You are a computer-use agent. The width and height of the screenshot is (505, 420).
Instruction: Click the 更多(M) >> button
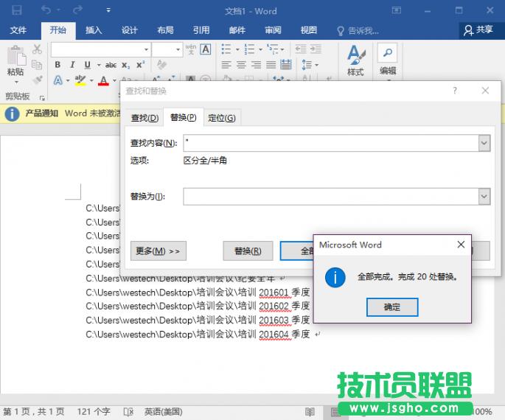158,251
